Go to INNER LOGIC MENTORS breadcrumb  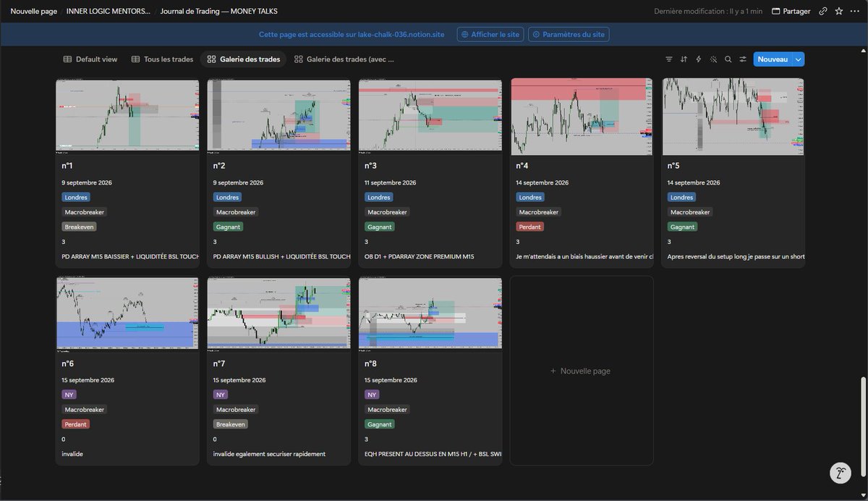[x=109, y=12]
